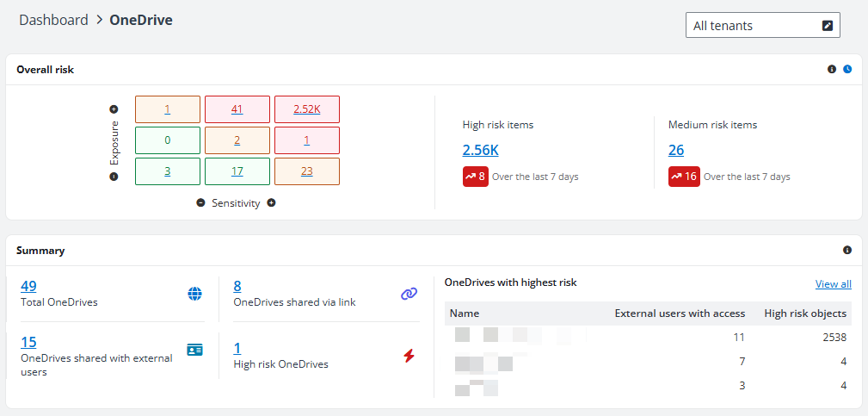Open Medium risk items 26 link
This screenshot has width=868, height=416.
point(676,150)
